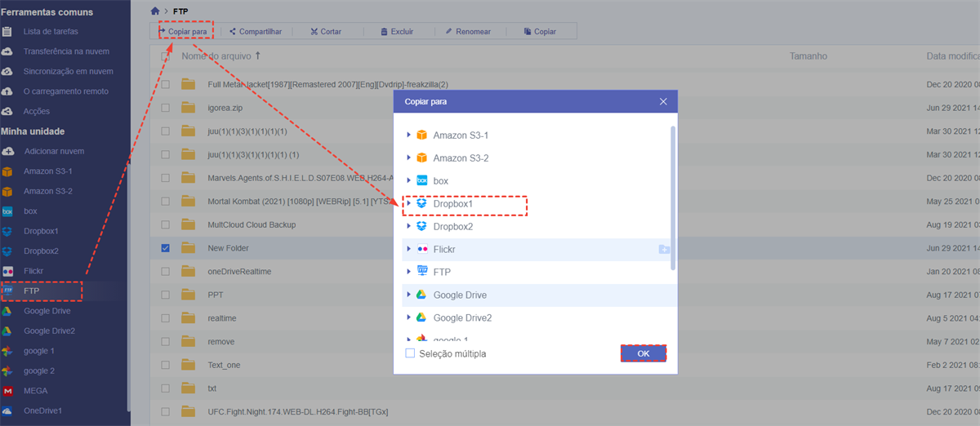Choose Dropbox1 as copy destination
Screen dimensions: 980x426
coord(454,203)
